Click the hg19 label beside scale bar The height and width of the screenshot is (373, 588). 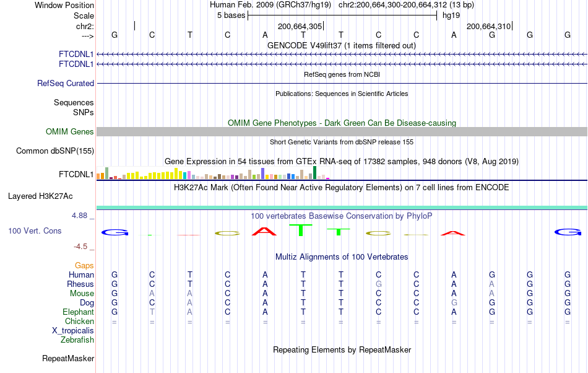[x=451, y=15]
